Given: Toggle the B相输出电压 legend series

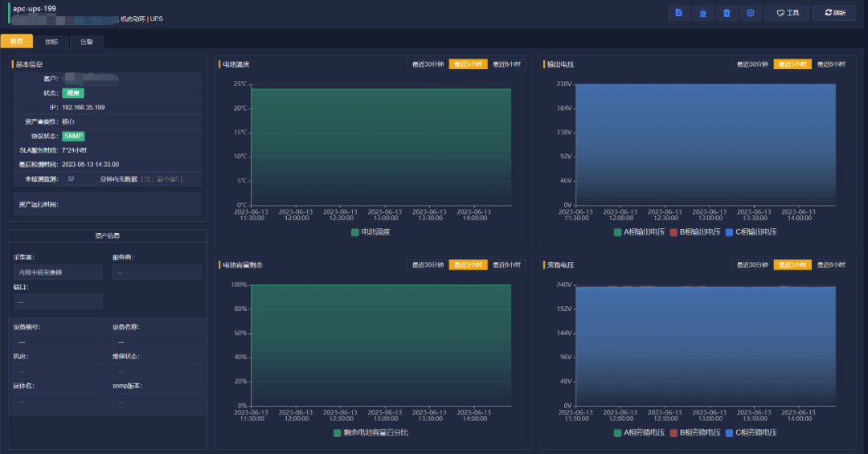Looking at the screenshot, I should [695, 232].
